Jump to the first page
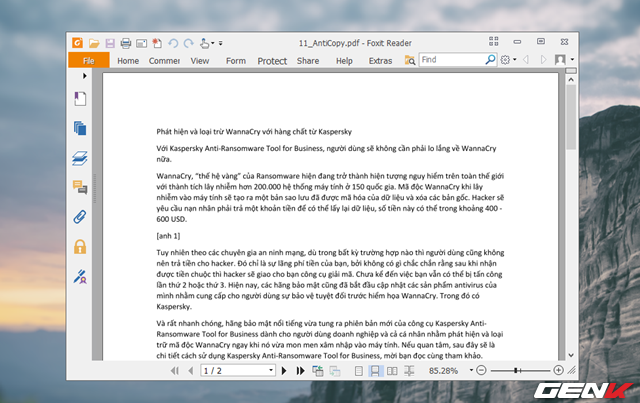Image resolution: width=640 pixels, height=403 pixels. click(x=175, y=371)
